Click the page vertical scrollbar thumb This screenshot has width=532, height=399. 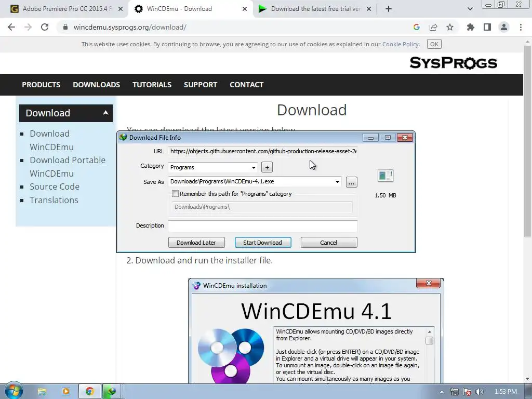pos(528,141)
